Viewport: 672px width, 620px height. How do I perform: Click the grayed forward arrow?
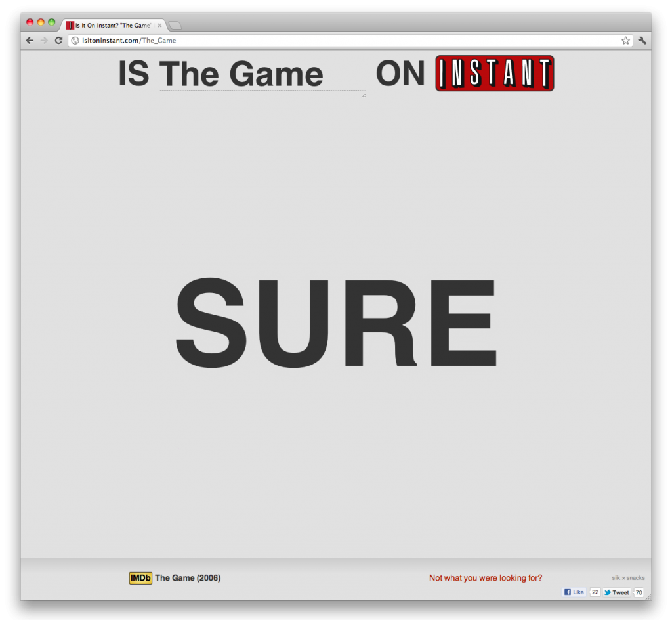click(x=44, y=41)
